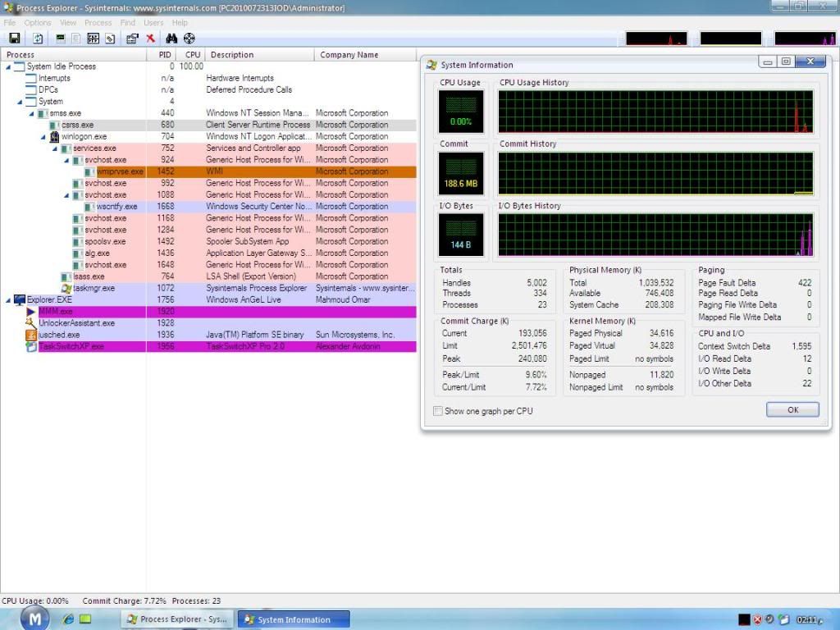Click the I/O mini graph in toolbar

[x=806, y=38]
